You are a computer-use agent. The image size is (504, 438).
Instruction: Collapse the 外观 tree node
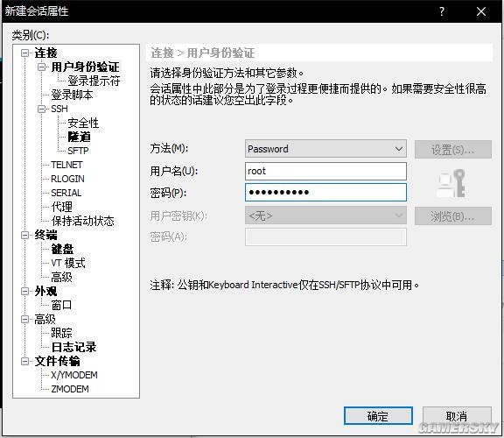(x=24, y=291)
